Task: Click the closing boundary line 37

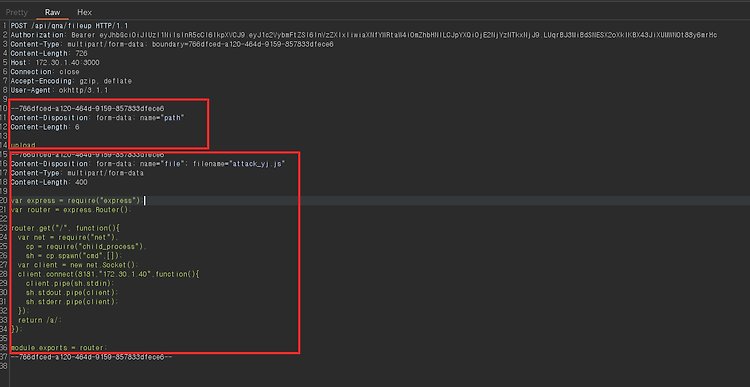Action: pyautogui.click(x=91, y=357)
